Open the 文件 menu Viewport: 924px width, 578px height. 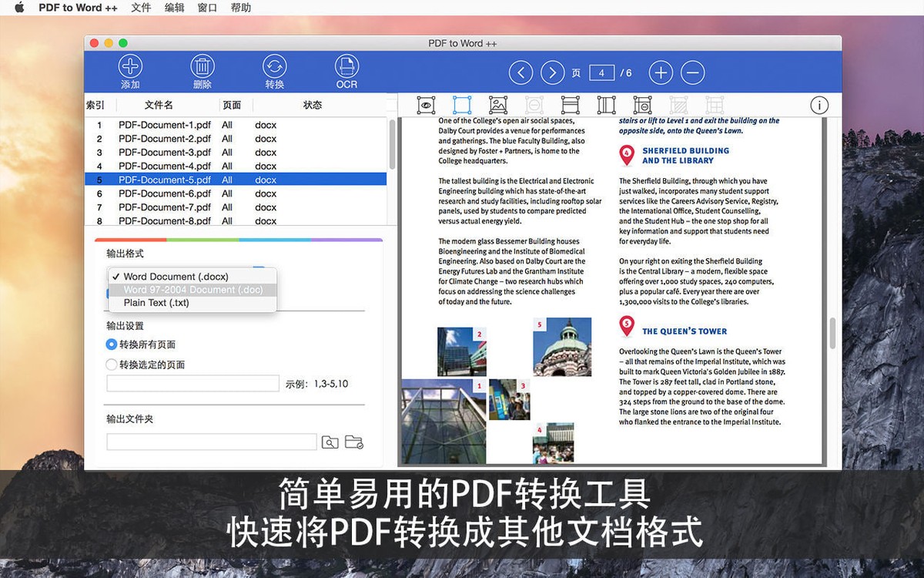141,8
